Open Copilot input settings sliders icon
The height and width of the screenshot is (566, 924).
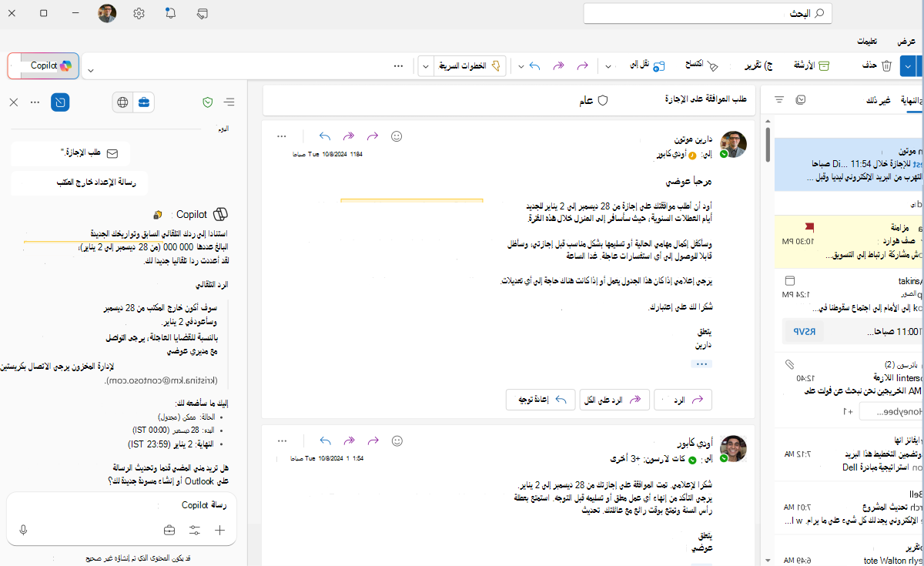click(x=195, y=530)
